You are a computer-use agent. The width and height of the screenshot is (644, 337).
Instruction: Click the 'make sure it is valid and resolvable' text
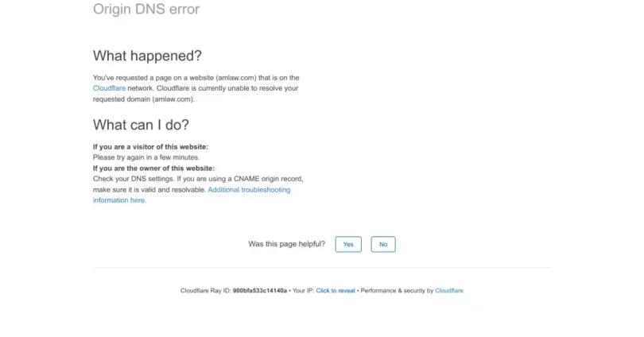(x=149, y=190)
